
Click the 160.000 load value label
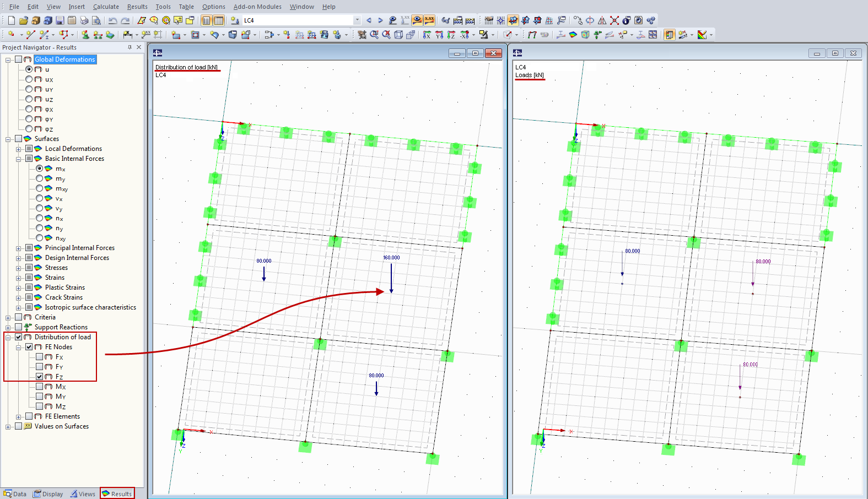[392, 258]
